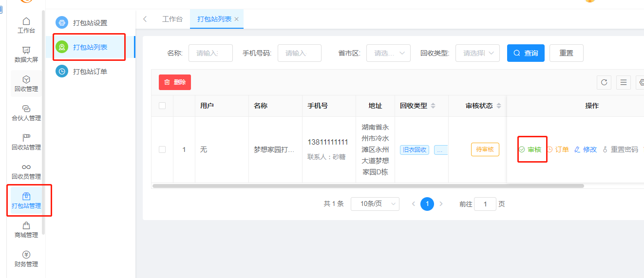The image size is (644, 278).
Task: Click the 重置密码 link
Action: (x=620, y=149)
